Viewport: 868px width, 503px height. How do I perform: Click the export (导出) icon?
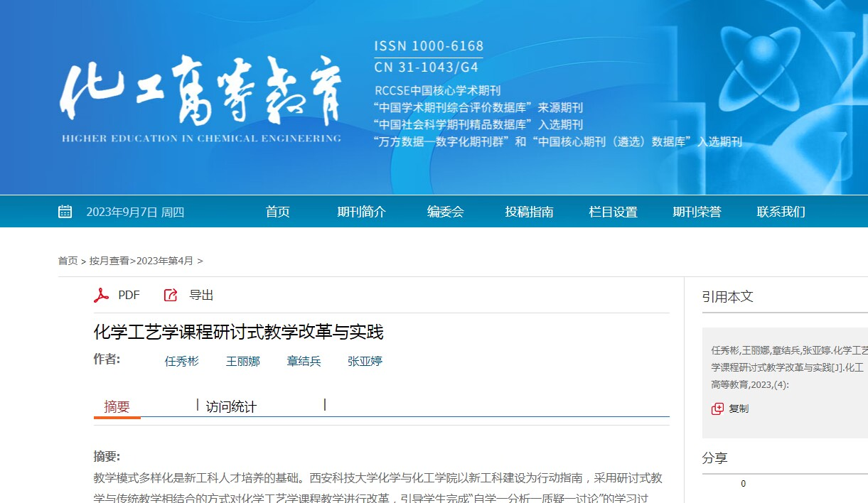[x=171, y=296]
